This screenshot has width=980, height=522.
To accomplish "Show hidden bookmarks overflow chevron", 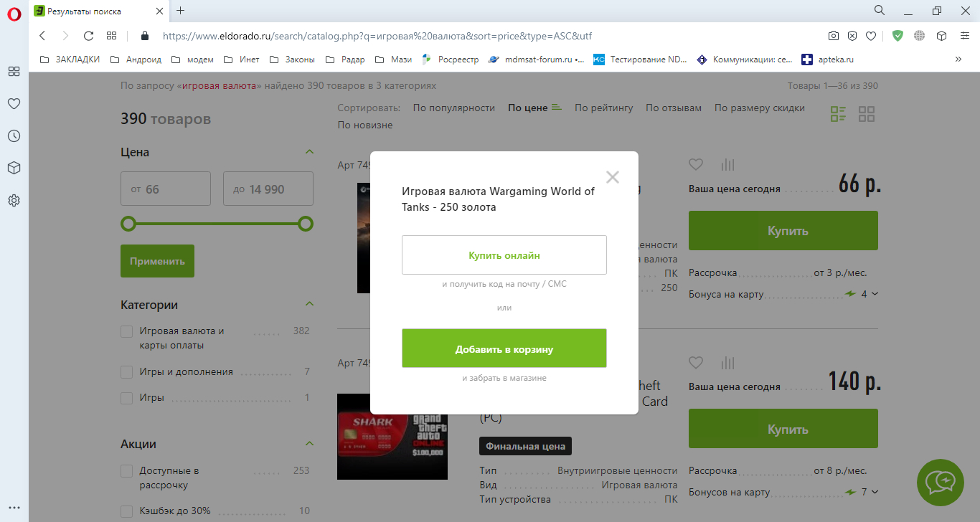I will (x=958, y=60).
